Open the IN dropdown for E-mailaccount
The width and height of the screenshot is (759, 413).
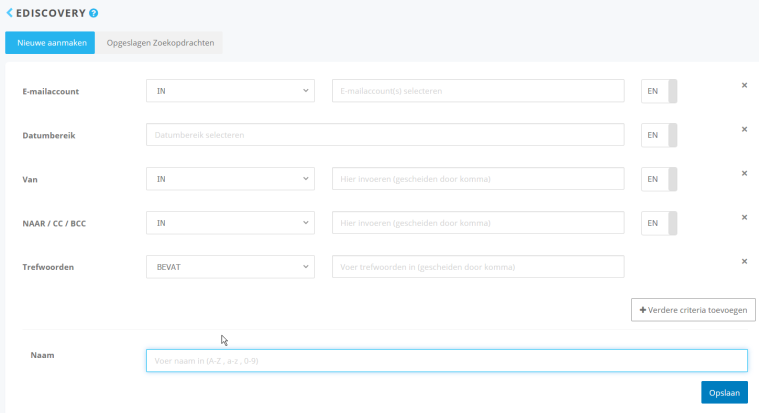(x=230, y=91)
